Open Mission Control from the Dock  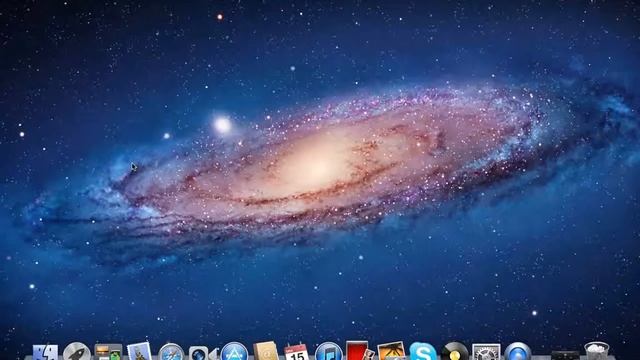tap(108, 352)
